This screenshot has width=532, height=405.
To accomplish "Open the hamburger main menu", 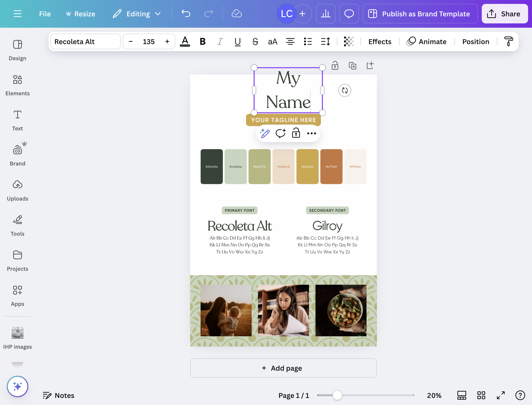I will point(17,14).
